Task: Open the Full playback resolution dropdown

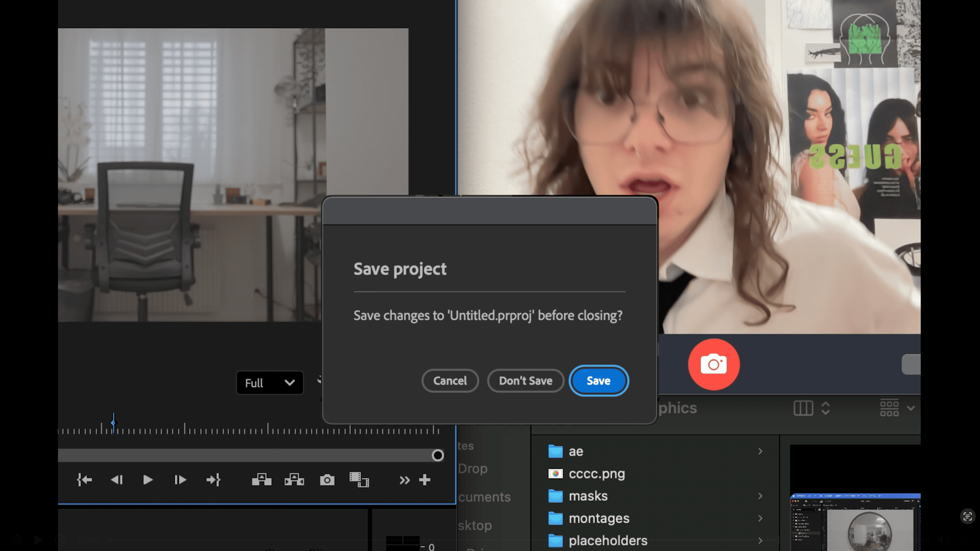Action: [270, 383]
